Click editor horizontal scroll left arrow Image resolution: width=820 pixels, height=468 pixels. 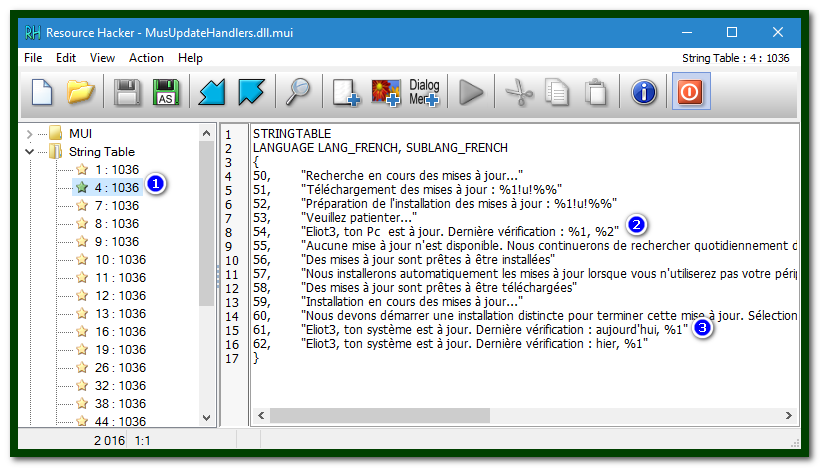pyautogui.click(x=261, y=415)
